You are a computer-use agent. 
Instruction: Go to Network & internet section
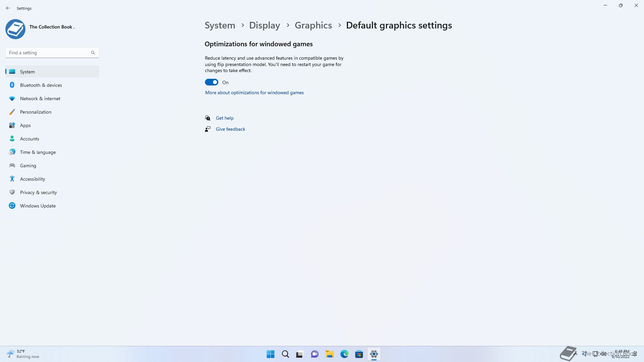click(x=40, y=99)
